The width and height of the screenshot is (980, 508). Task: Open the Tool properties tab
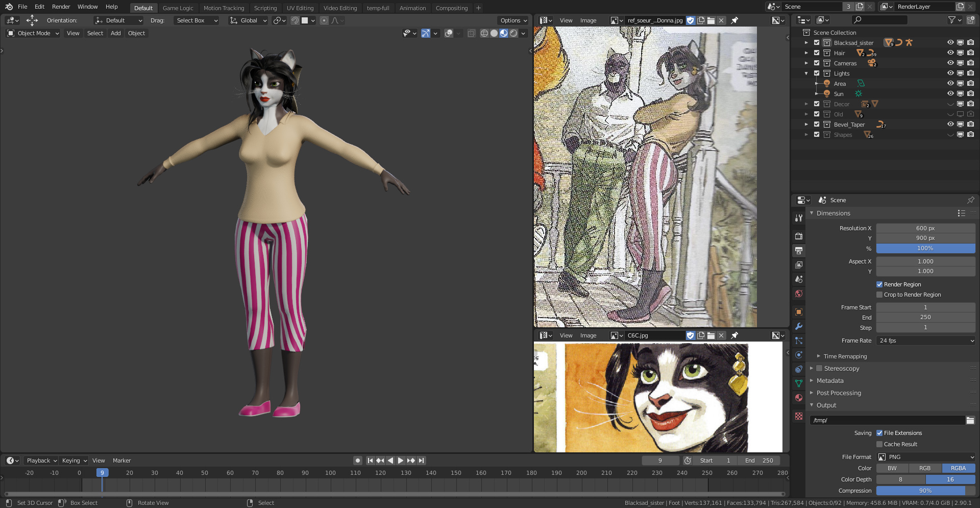coord(799,218)
